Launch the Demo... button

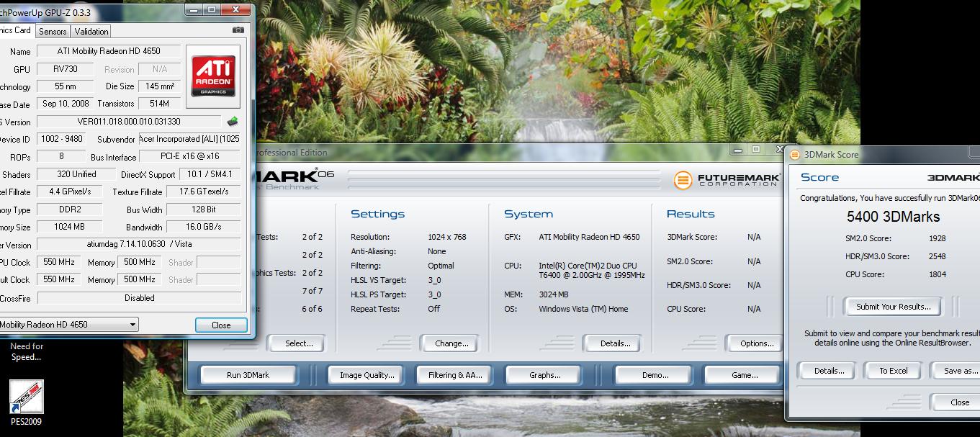tap(655, 375)
